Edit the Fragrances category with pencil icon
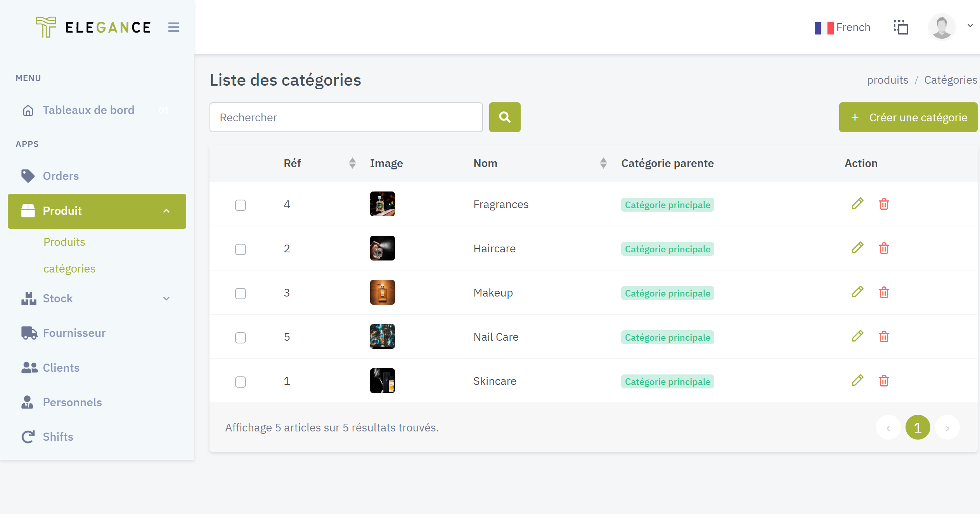Viewport: 980px width, 514px height. point(857,204)
